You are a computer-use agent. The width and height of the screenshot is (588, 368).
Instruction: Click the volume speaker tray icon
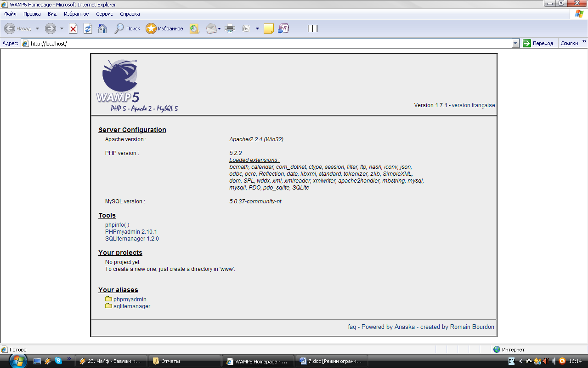click(553, 361)
